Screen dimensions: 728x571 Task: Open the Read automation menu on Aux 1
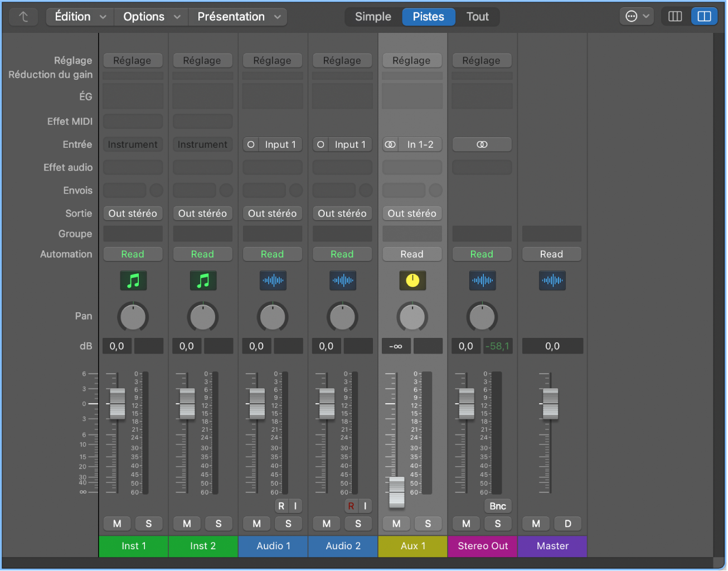click(x=412, y=254)
